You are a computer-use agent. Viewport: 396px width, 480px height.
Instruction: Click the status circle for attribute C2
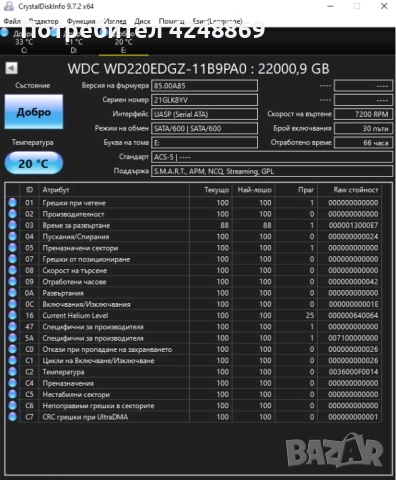[13, 372]
